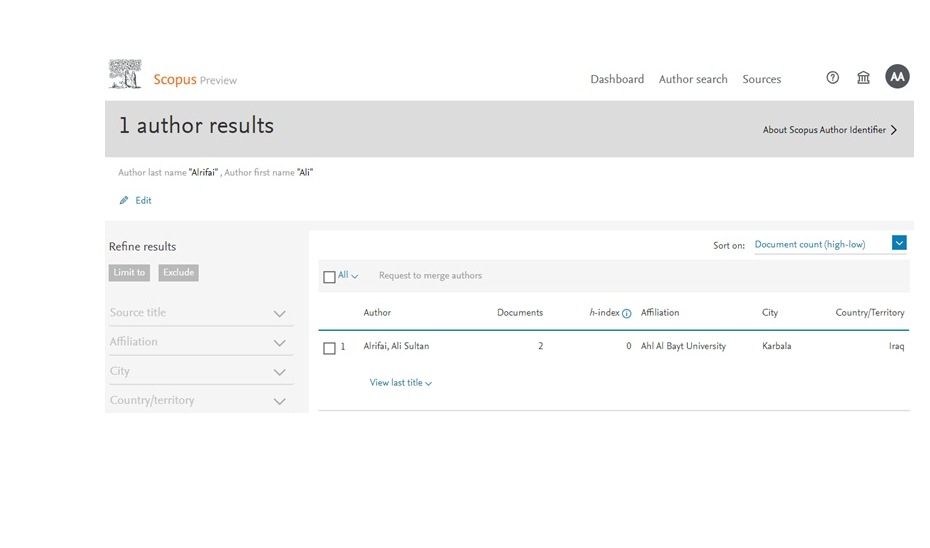Expand View last title
This screenshot has height=548, width=930.
click(x=400, y=383)
